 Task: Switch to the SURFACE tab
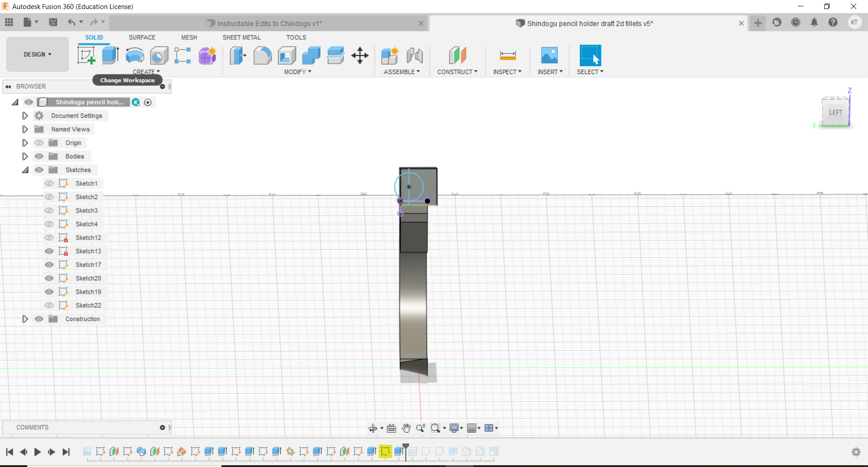point(142,37)
